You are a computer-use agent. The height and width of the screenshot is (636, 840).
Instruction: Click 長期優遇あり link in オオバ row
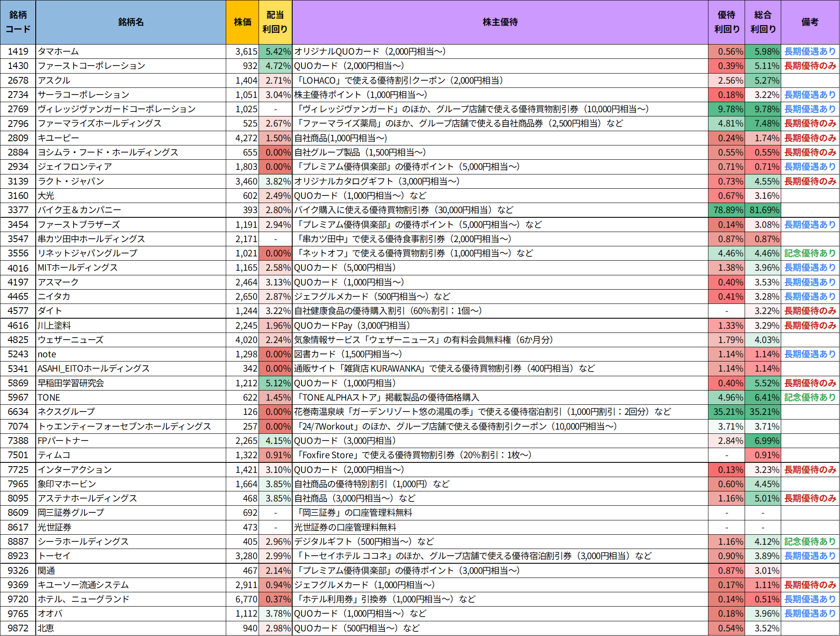[810, 613]
